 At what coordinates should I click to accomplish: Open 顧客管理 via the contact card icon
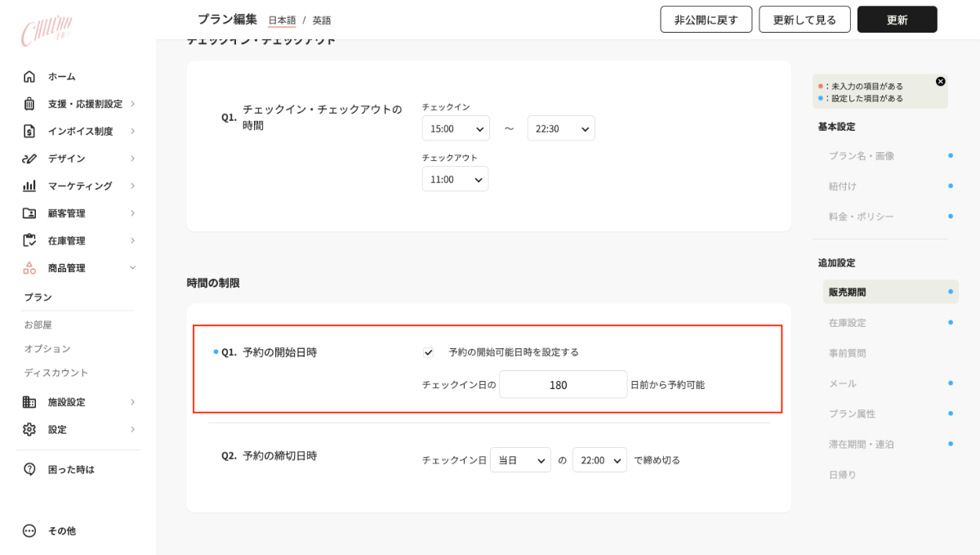tap(29, 213)
